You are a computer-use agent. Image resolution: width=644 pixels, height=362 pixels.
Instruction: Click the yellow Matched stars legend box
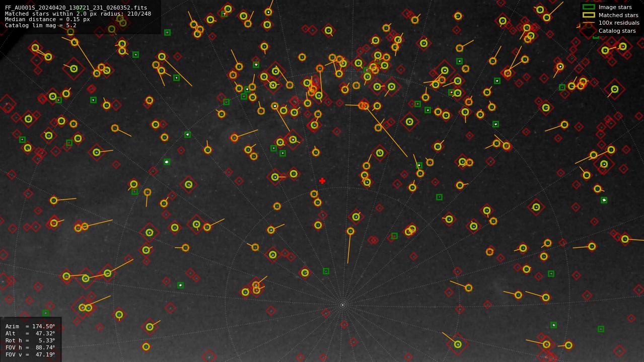(589, 15)
